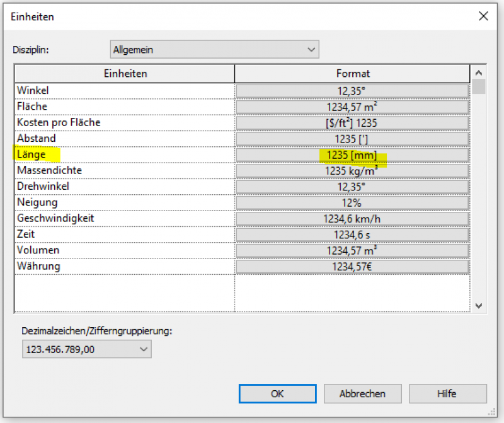
Task: Edit Kosten pro Fläche format
Action: (352, 123)
